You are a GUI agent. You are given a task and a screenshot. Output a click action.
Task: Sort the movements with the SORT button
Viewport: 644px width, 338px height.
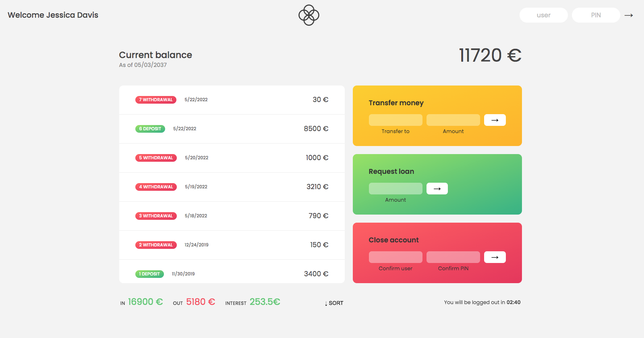point(334,303)
